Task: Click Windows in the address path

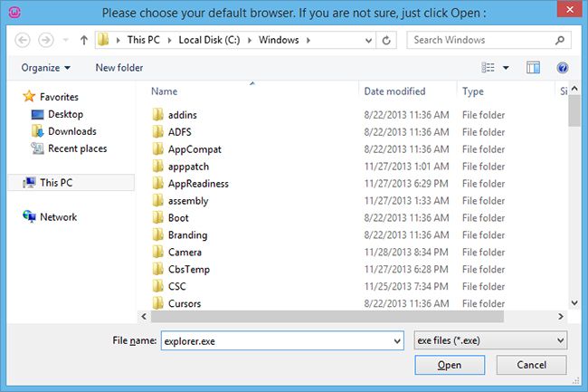Action: (x=279, y=40)
